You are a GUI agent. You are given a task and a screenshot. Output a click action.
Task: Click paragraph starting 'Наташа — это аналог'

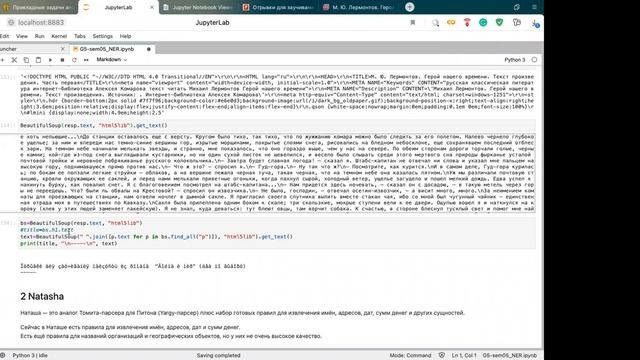(x=242, y=313)
